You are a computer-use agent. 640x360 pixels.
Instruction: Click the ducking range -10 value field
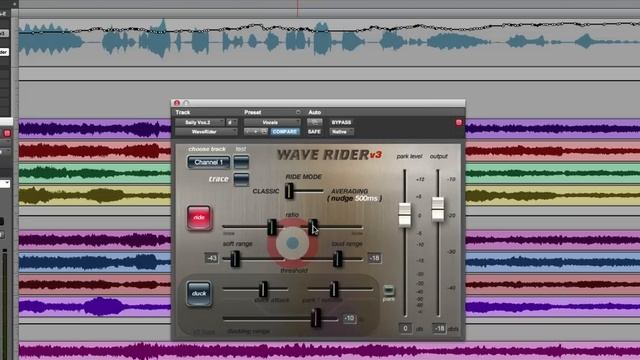click(349, 318)
